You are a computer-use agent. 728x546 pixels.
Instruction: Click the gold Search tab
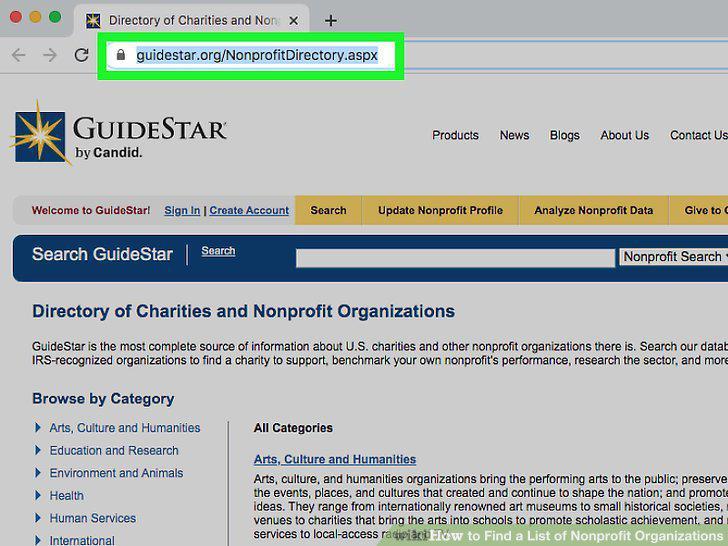pyautogui.click(x=328, y=210)
